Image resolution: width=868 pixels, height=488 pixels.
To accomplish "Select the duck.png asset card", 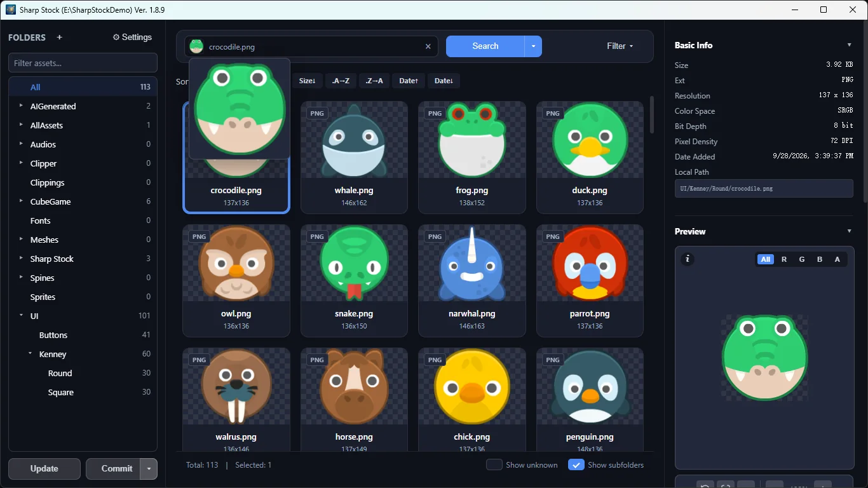I will (x=590, y=158).
